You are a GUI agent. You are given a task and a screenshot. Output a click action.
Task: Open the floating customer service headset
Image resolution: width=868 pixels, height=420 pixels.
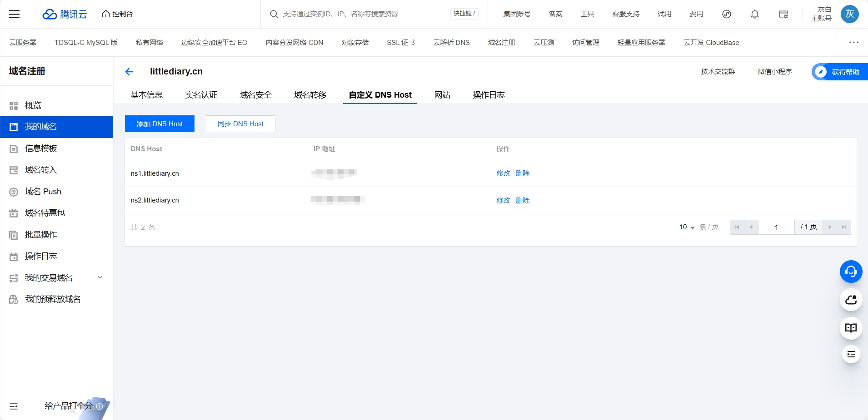pyautogui.click(x=851, y=272)
